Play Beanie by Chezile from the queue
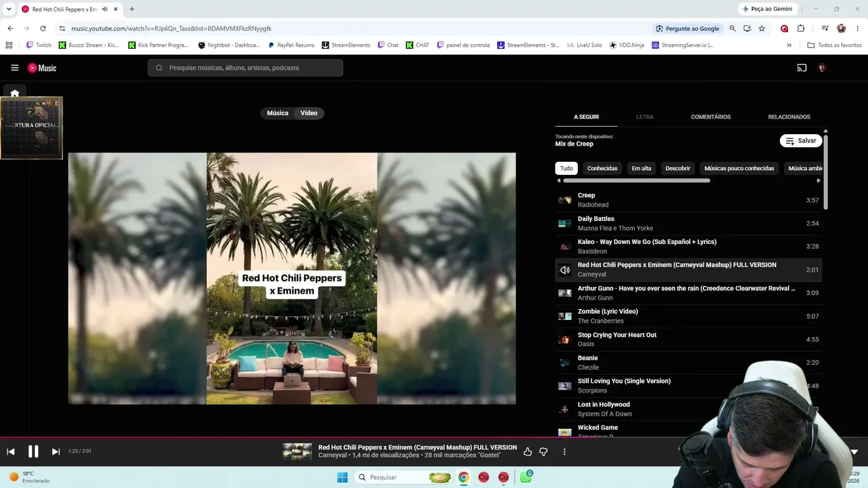The height and width of the screenshot is (488, 868). point(688,363)
